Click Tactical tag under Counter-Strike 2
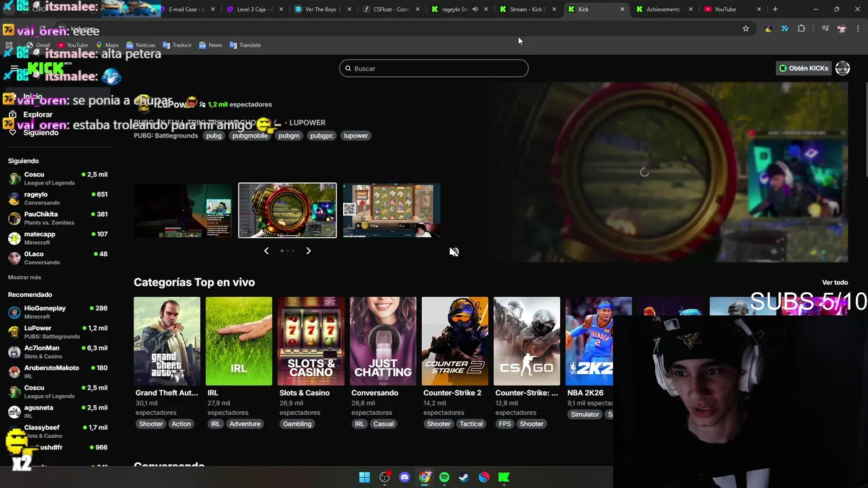The image size is (868, 488). tap(471, 424)
